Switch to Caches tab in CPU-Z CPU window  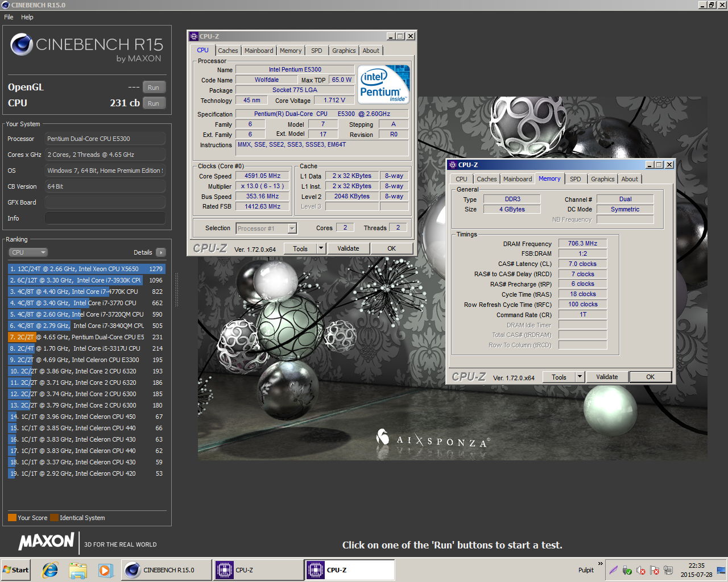click(228, 51)
